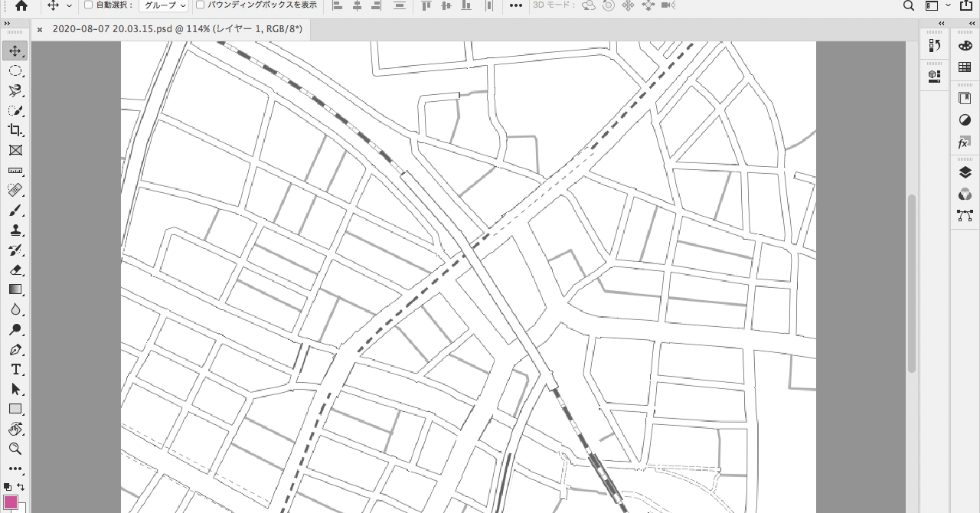980x513 pixels.
Task: Select the Rectangle shape tool
Action: click(15, 409)
